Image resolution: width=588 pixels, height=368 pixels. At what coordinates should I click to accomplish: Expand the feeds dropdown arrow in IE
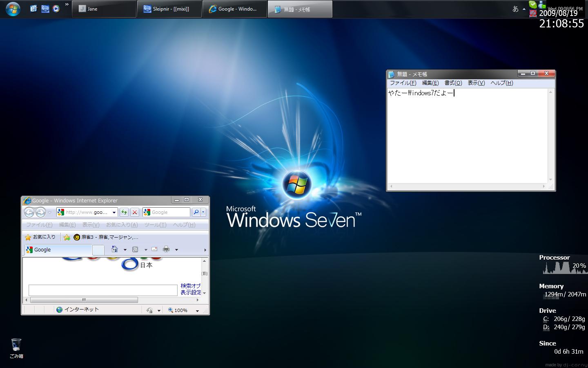coord(146,250)
